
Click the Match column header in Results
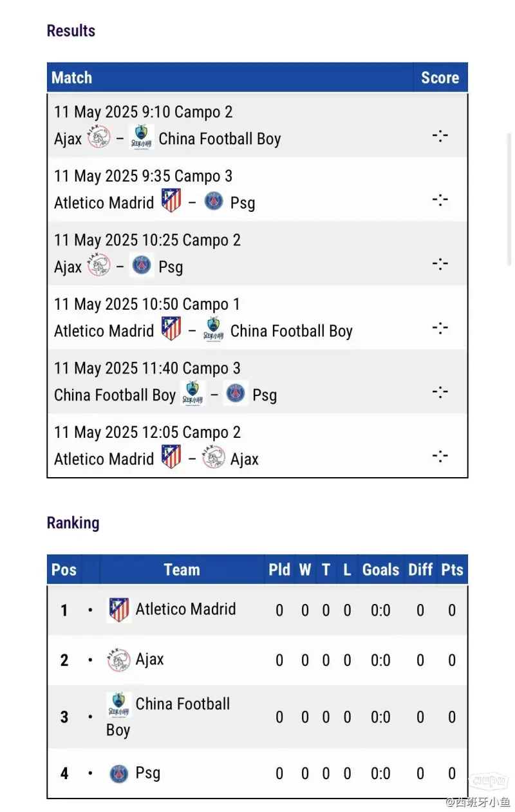(72, 78)
